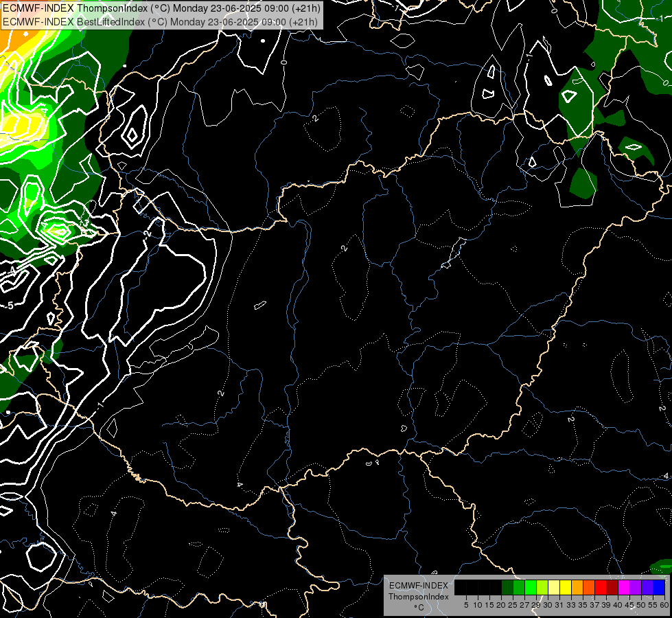Select the orange legend swatch (33-35)
Screen dimensions: 672x618
click(577, 587)
